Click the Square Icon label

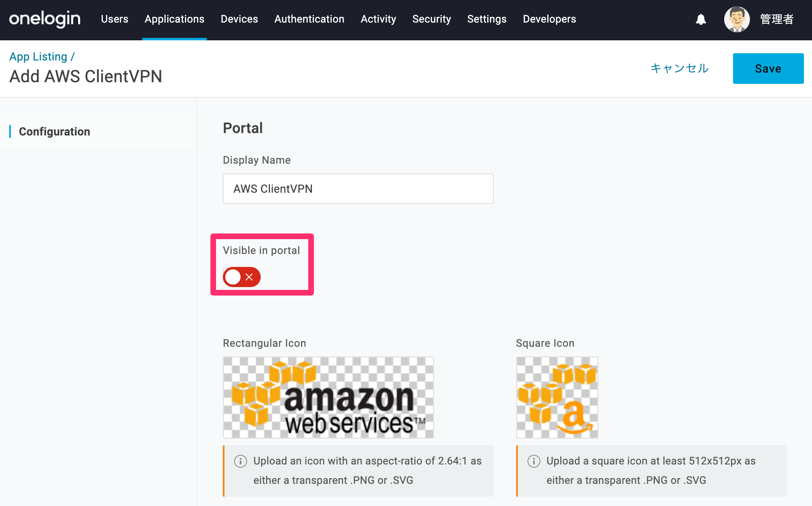[x=545, y=343]
